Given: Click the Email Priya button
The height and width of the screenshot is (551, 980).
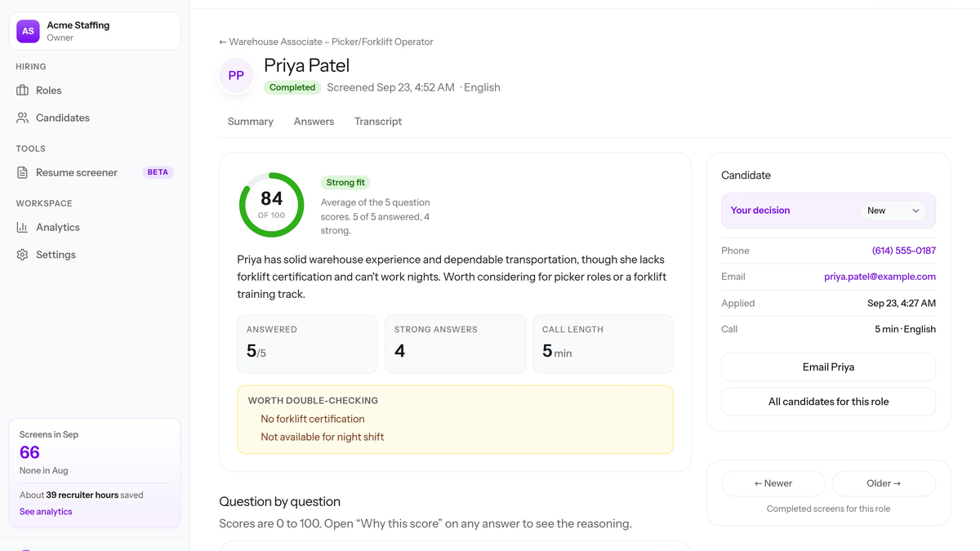Looking at the screenshot, I should (828, 367).
